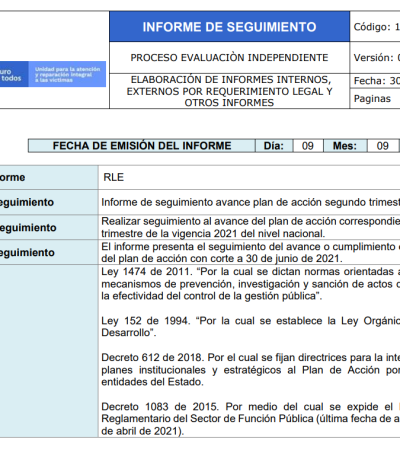Viewport: 400px width, 450px height.
Task: Click the El informe presenta el seguimiento text
Action: [250, 252]
